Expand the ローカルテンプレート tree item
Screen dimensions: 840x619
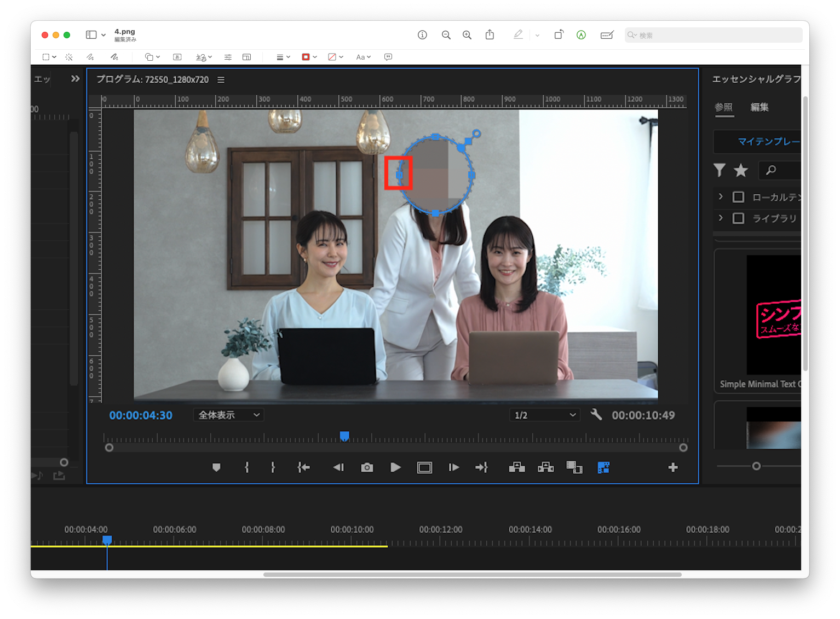[x=721, y=196]
